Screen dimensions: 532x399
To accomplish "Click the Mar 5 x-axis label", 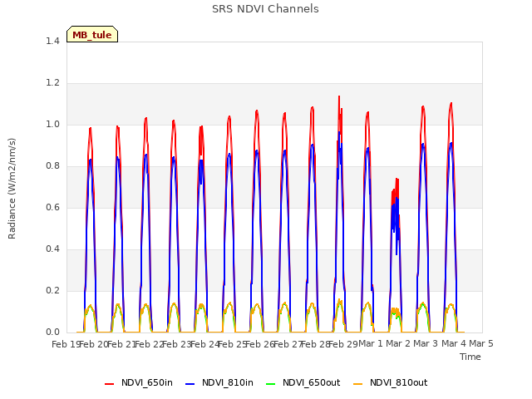I will point(480,343).
